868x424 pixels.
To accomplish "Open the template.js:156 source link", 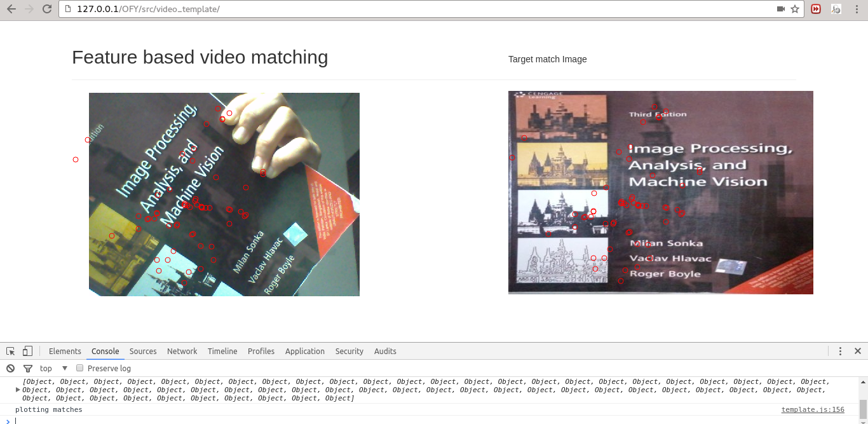I will pyautogui.click(x=813, y=409).
